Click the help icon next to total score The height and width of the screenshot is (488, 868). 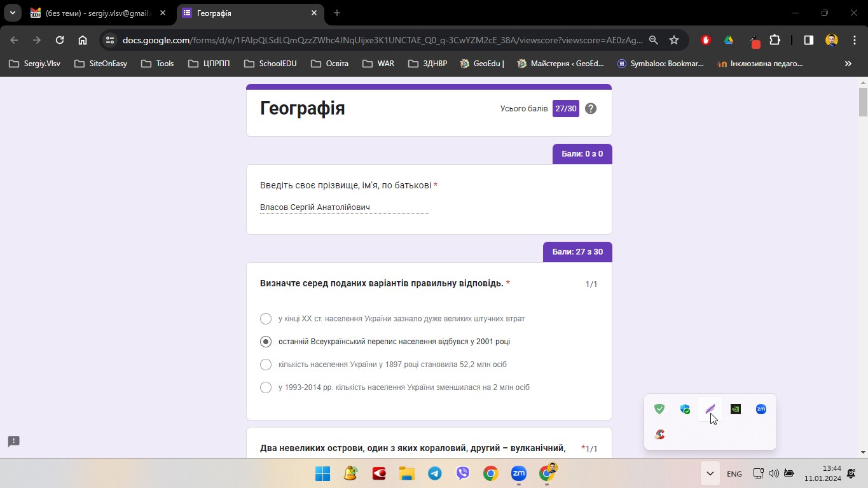click(591, 109)
